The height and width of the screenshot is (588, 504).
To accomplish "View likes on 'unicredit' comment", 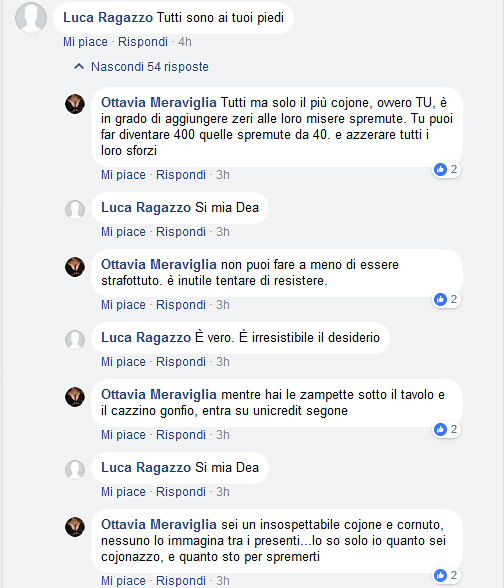I will pyautogui.click(x=446, y=429).
